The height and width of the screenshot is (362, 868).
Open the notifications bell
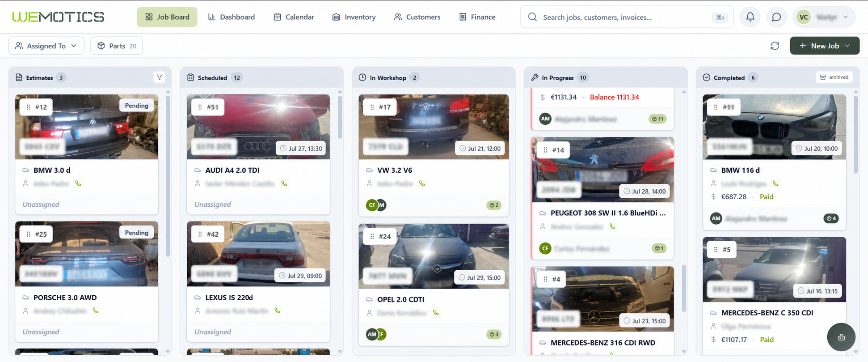point(750,17)
